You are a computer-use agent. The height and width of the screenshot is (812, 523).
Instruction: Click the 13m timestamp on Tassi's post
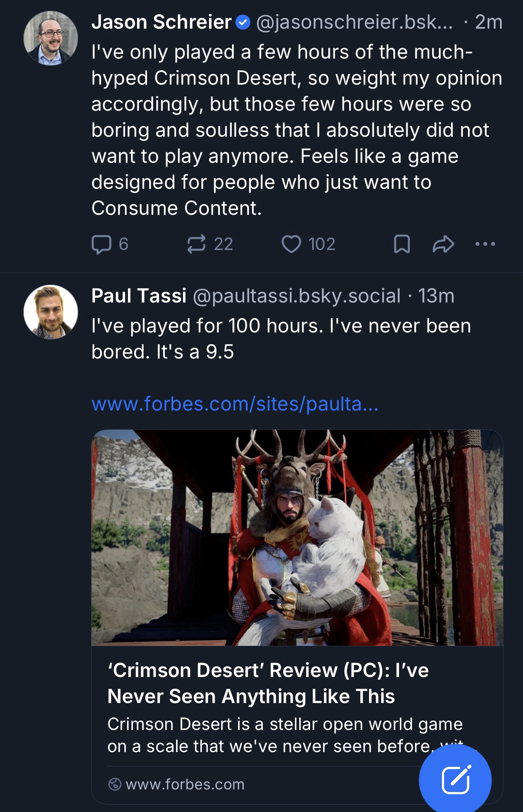click(436, 296)
